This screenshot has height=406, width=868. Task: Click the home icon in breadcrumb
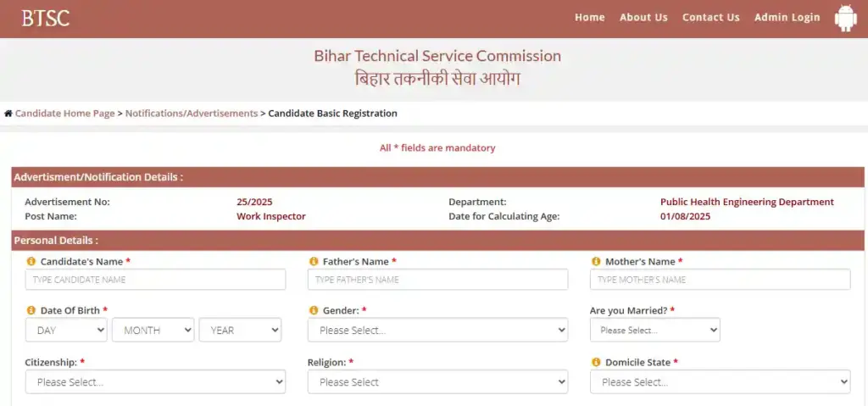pyautogui.click(x=8, y=114)
